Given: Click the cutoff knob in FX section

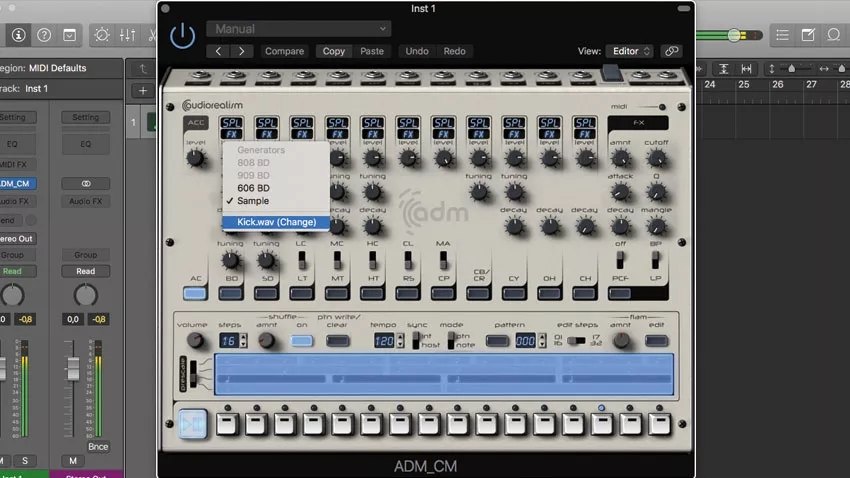Looking at the screenshot, I should pyautogui.click(x=656, y=159).
